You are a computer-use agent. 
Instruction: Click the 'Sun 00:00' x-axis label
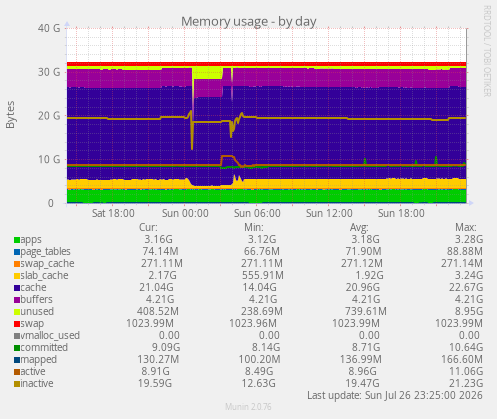pyautogui.click(x=185, y=213)
